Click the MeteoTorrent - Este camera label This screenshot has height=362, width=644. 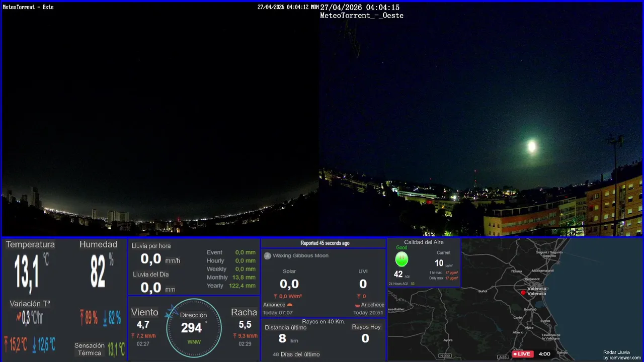coord(28,7)
